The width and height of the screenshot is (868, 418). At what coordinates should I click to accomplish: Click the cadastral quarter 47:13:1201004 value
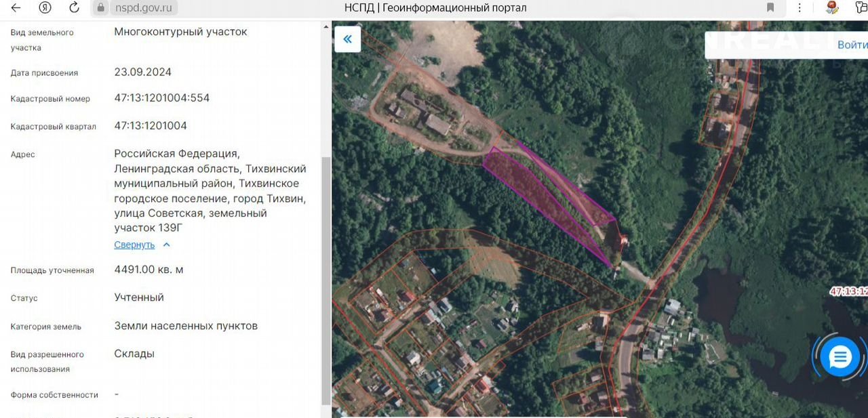pos(150,126)
